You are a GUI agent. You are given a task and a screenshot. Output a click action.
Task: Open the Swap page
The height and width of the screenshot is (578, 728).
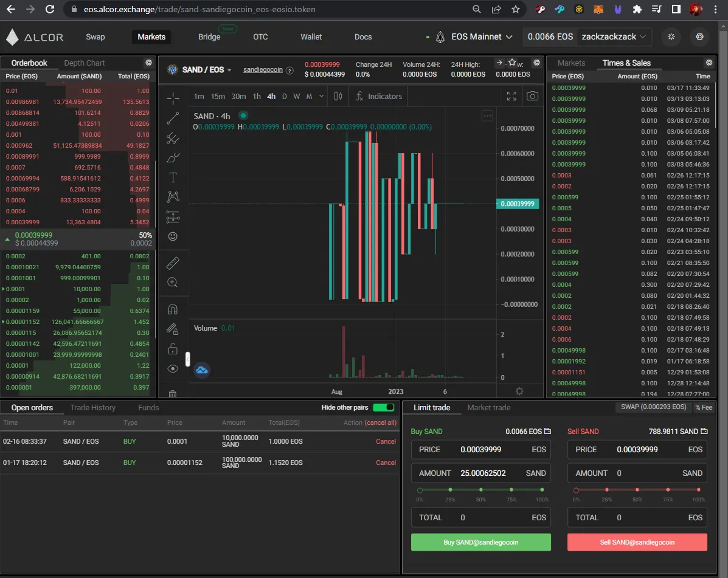(x=95, y=36)
